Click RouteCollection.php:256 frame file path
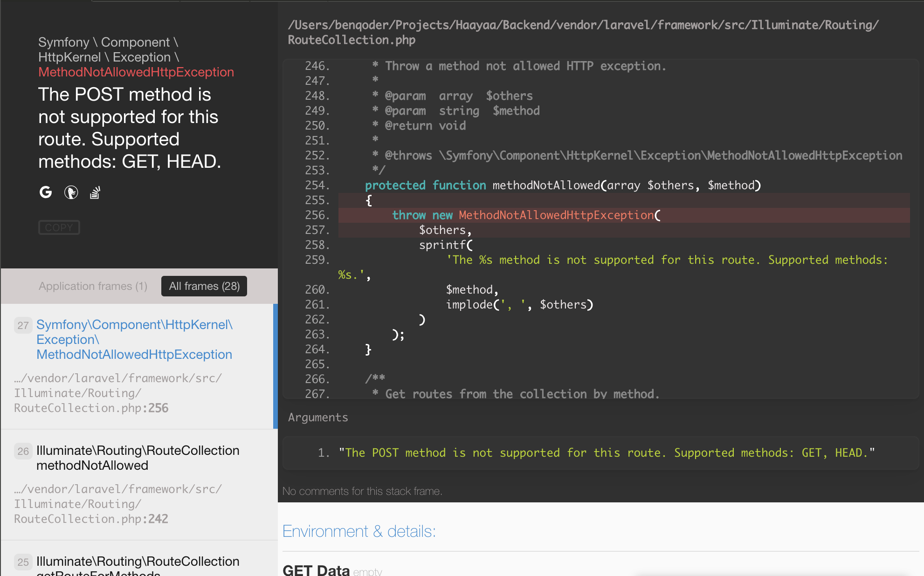Viewport: 924px width, 576px height. pyautogui.click(x=91, y=393)
